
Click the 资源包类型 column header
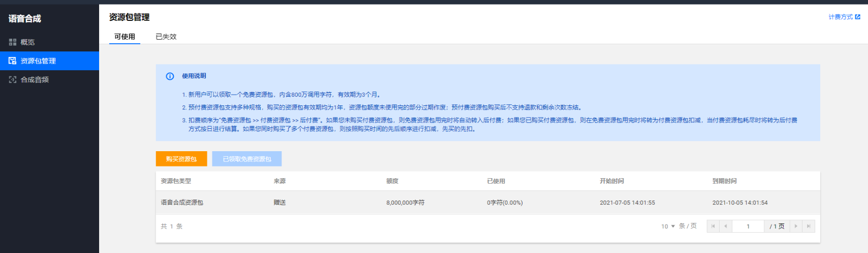pos(176,181)
